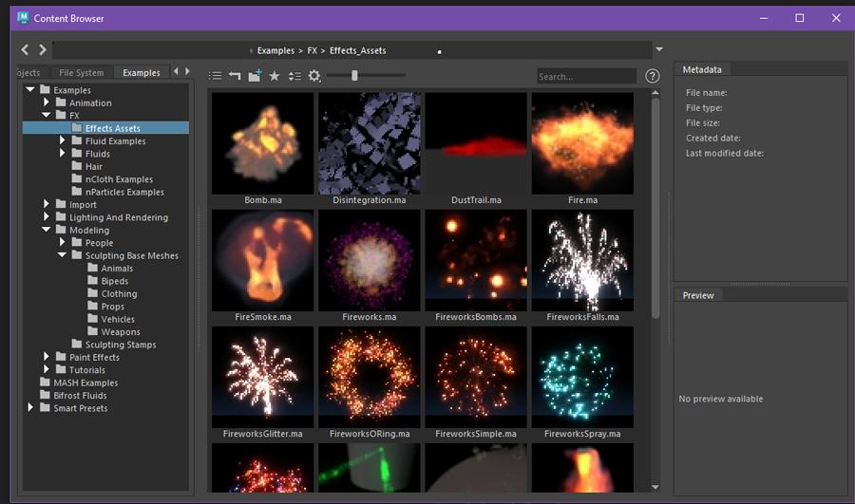Go forward with the right navigation arrow
The image size is (855, 504).
pos(43,49)
